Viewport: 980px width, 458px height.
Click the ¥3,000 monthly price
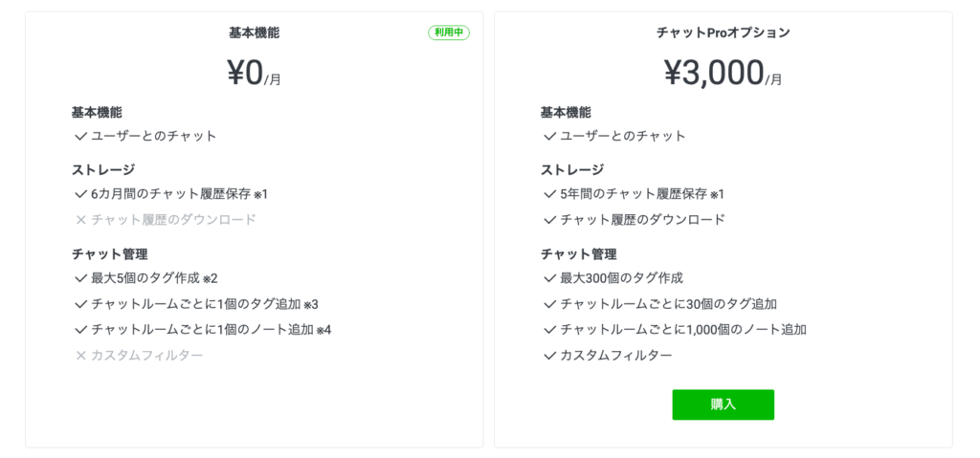coord(714,73)
